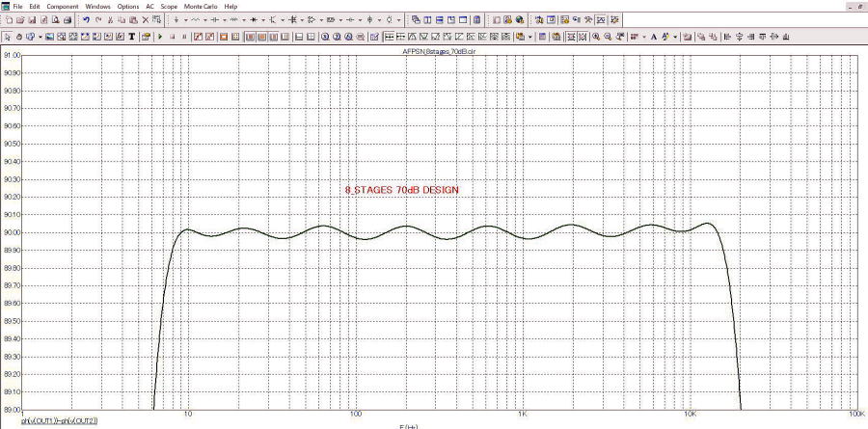The height and width of the screenshot is (429, 868).
Task: Open the Component menu
Action: (x=62, y=7)
